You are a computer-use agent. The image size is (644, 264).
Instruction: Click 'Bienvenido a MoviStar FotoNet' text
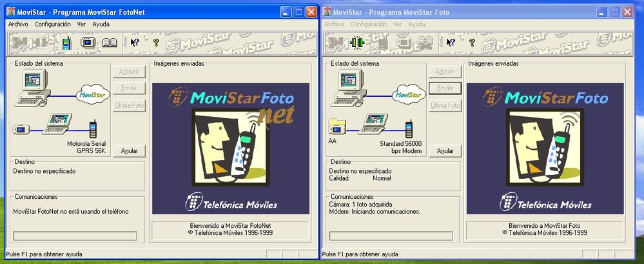click(230, 226)
